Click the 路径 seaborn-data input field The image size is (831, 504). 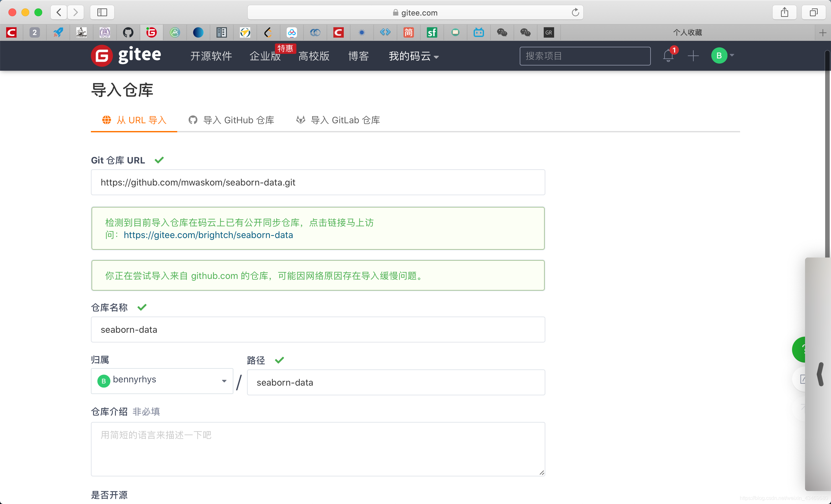(x=396, y=382)
